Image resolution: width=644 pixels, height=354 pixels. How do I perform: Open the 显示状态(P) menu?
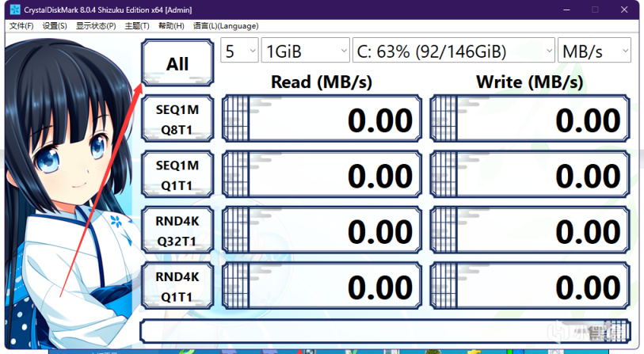point(96,26)
